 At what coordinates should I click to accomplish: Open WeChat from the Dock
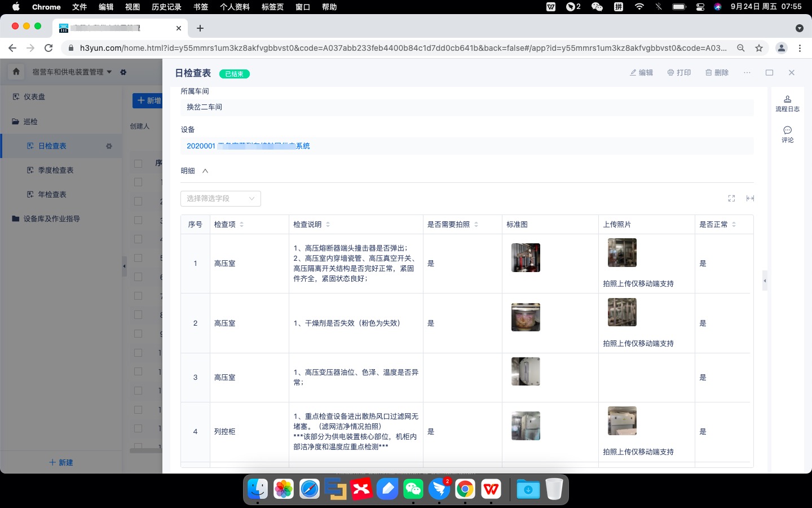pyautogui.click(x=413, y=489)
